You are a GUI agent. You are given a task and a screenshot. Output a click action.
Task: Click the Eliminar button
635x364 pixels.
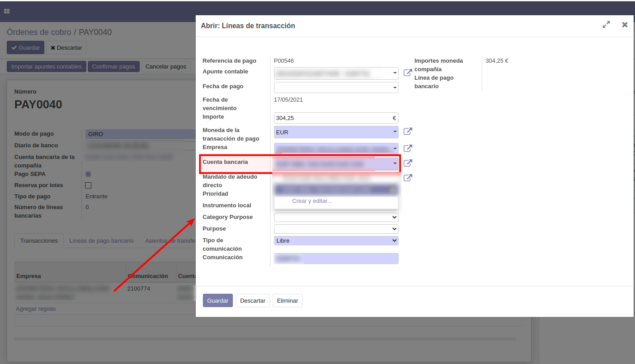(x=287, y=300)
